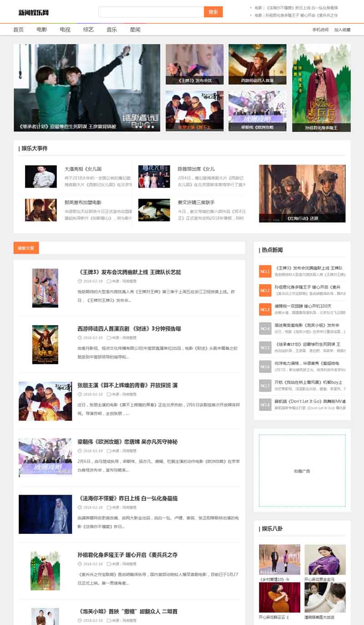Go to the 综艺 navigation section

(88, 30)
